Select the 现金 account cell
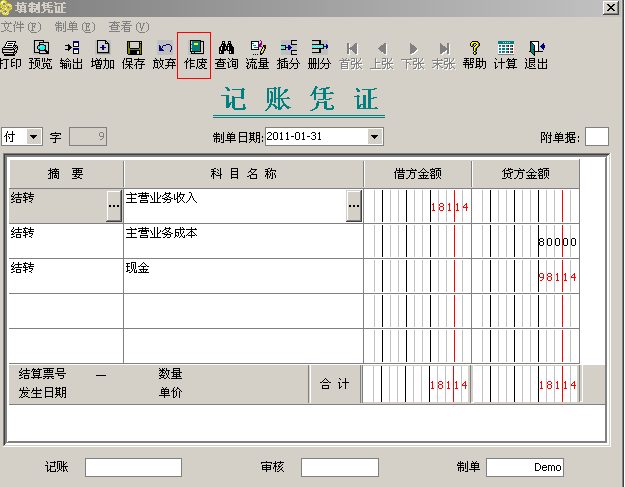The width and height of the screenshot is (625, 487). click(244, 276)
